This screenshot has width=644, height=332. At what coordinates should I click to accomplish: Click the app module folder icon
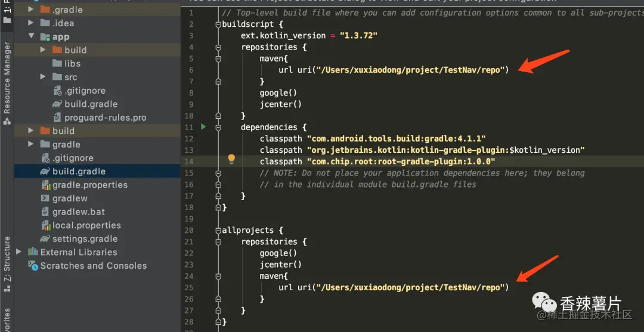pyautogui.click(x=45, y=36)
